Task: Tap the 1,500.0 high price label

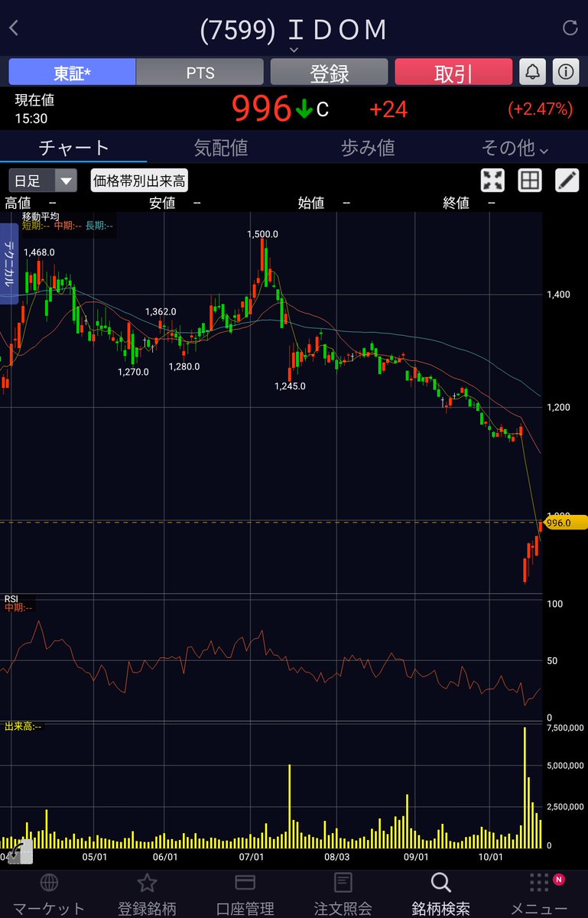Action: coord(262,234)
